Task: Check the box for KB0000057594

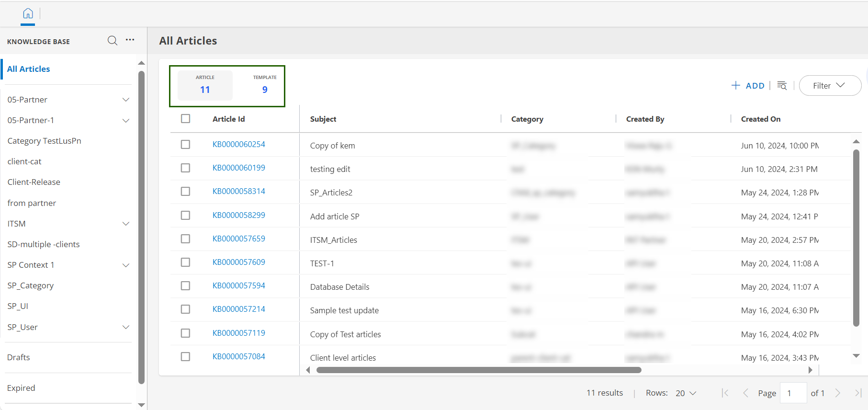Action: click(x=186, y=286)
